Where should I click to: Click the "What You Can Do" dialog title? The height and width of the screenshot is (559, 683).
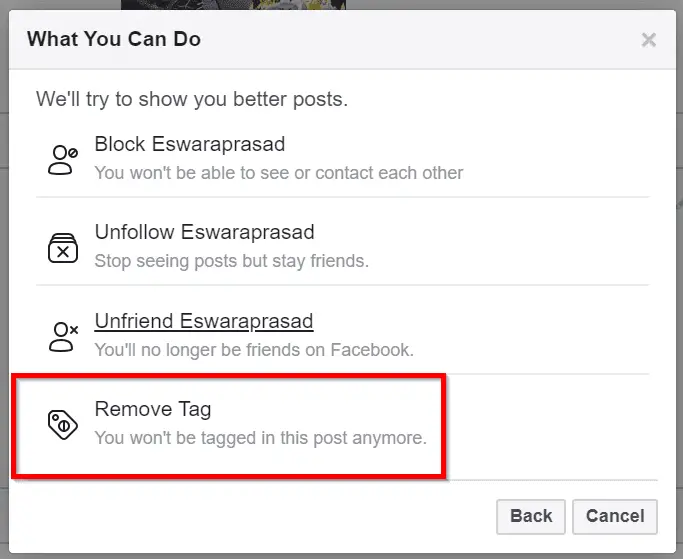[x=114, y=39]
